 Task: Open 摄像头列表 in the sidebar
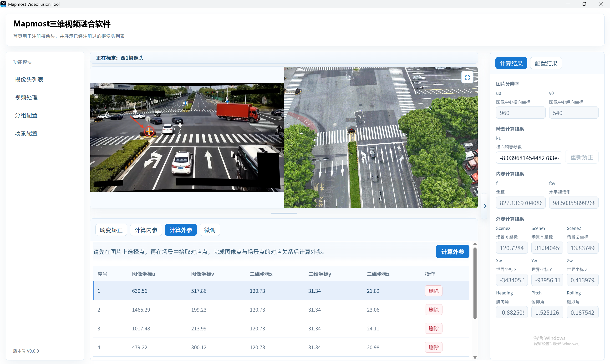point(29,80)
